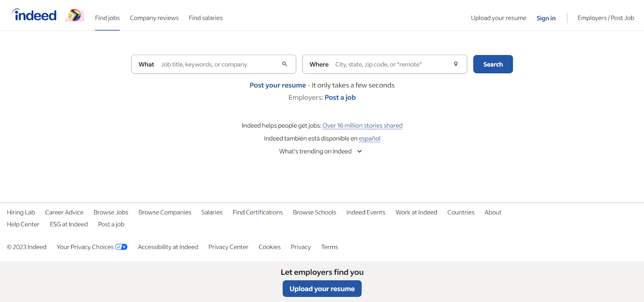Click the What job title input field
The image size is (644, 302).
coord(214,64)
